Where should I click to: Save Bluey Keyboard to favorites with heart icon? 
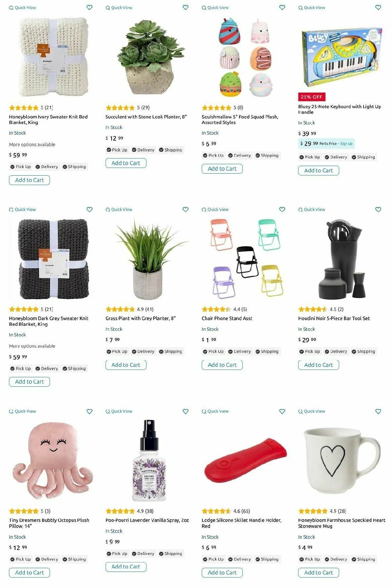click(x=378, y=7)
